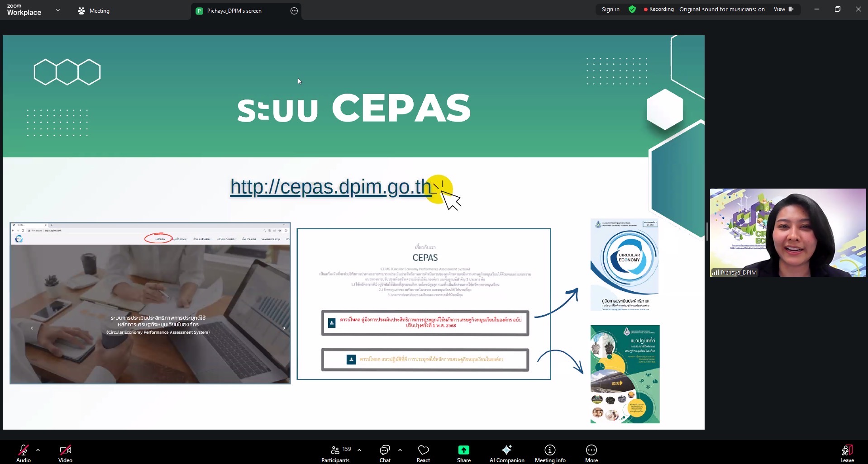Image resolution: width=868 pixels, height=464 pixels.
Task: Leave the meeting
Action: pos(847,454)
